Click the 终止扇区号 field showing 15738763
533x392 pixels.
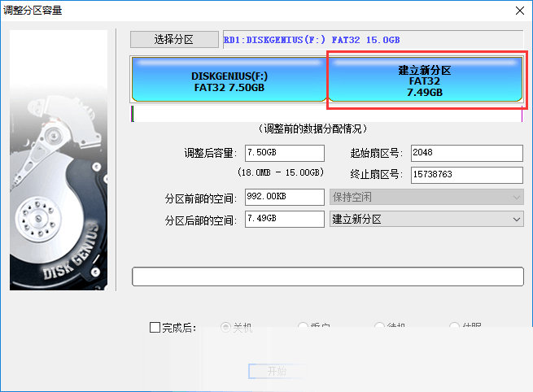tap(467, 175)
